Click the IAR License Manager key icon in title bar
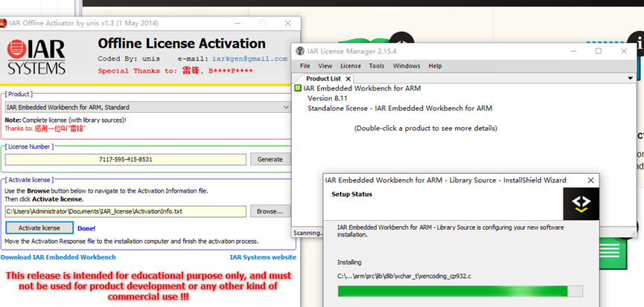644x307 pixels. 300,51
